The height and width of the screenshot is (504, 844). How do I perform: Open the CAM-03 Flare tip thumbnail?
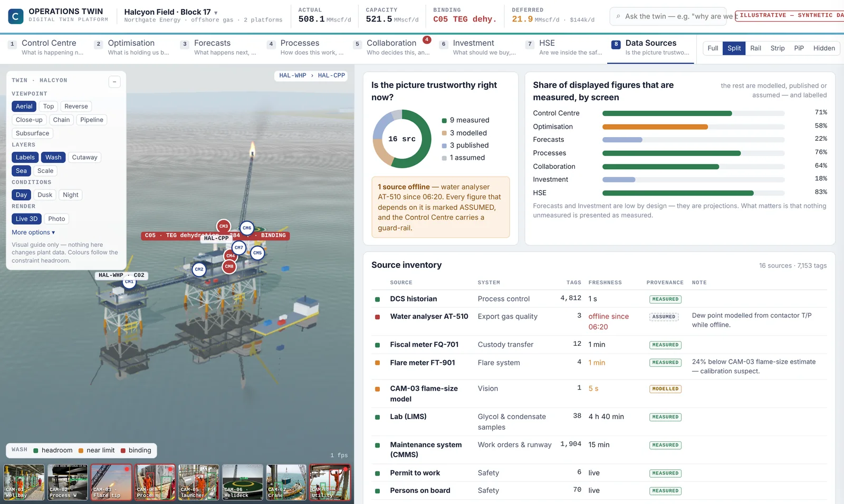111,482
